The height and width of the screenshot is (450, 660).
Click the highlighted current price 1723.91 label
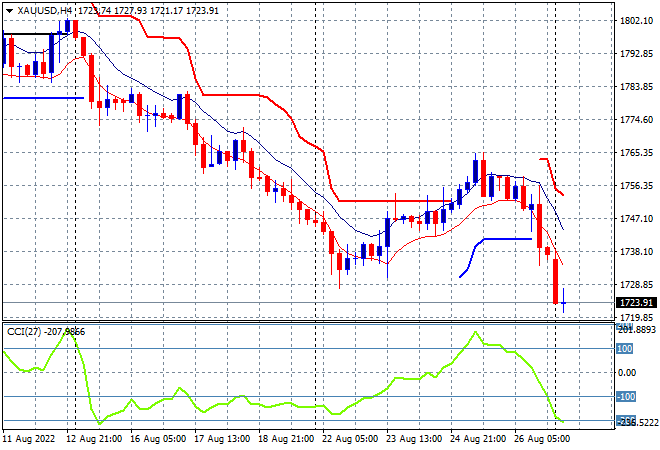point(636,303)
